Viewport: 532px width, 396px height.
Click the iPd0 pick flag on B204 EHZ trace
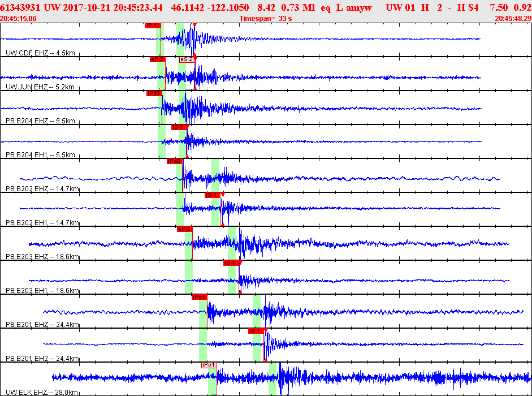[154, 93]
